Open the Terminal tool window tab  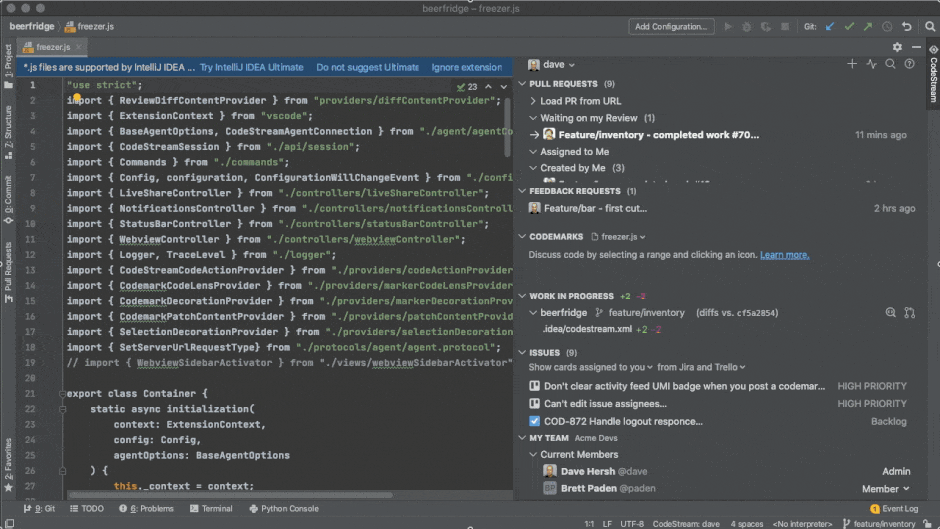(x=211, y=509)
